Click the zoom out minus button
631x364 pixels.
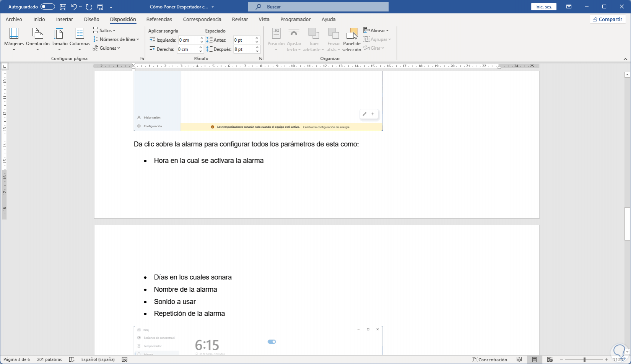click(561, 359)
